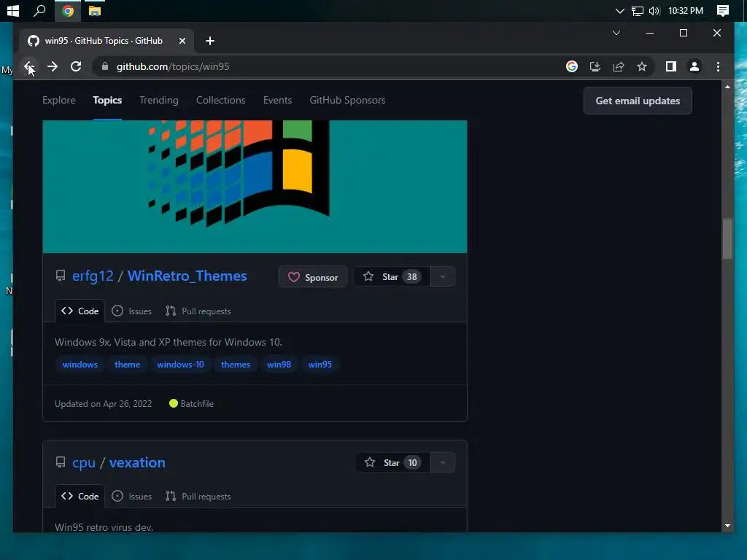
Task: Click the win98 topic tag
Action: coord(279,365)
